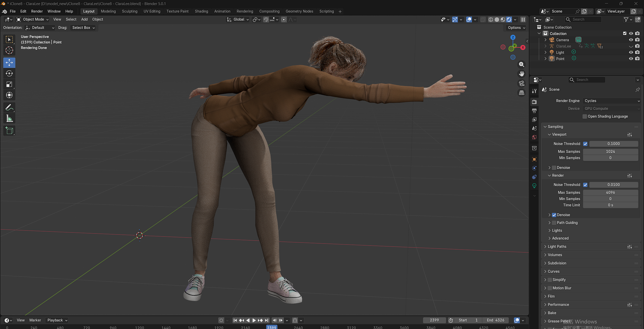Click the Select Box tool icon
Screen dimensions: 644x329
(x=9, y=39)
